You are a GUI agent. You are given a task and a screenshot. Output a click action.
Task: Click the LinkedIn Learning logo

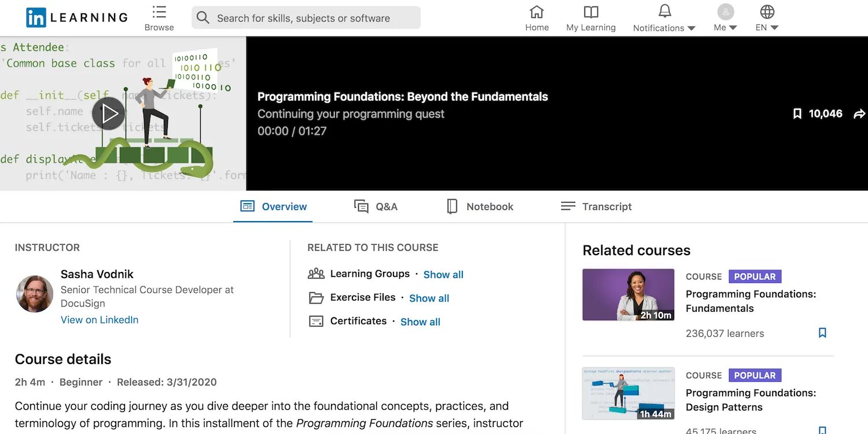76,17
